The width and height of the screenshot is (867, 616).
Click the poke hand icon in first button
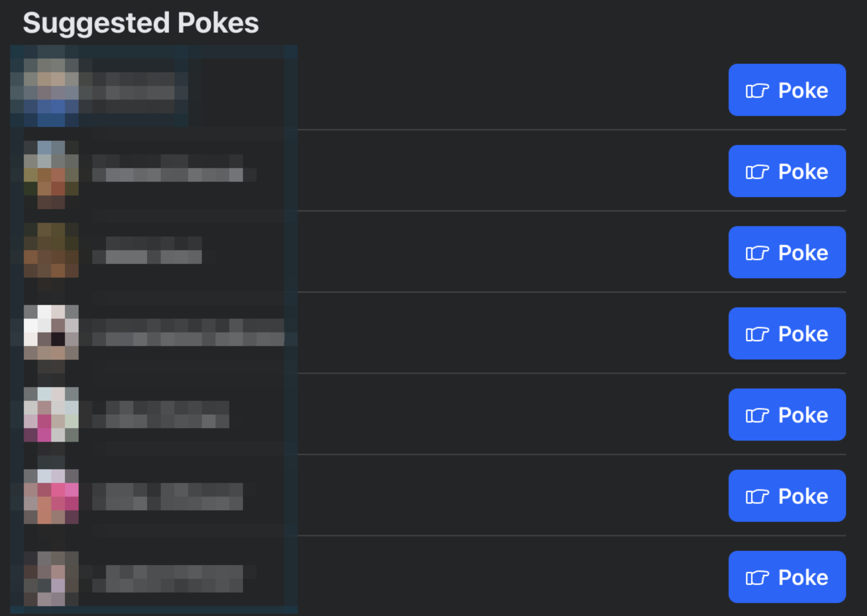pyautogui.click(x=758, y=90)
